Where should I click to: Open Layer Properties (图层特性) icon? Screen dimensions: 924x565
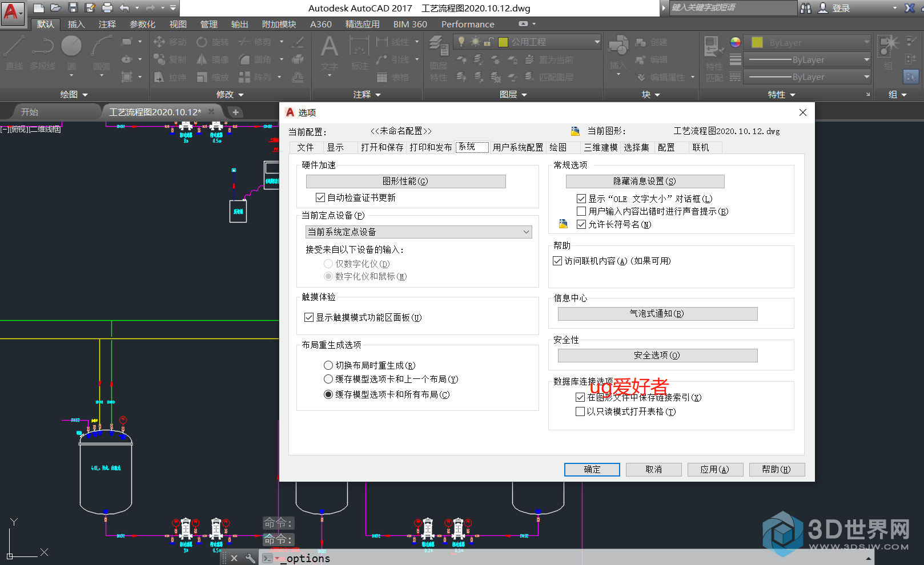[x=439, y=58]
